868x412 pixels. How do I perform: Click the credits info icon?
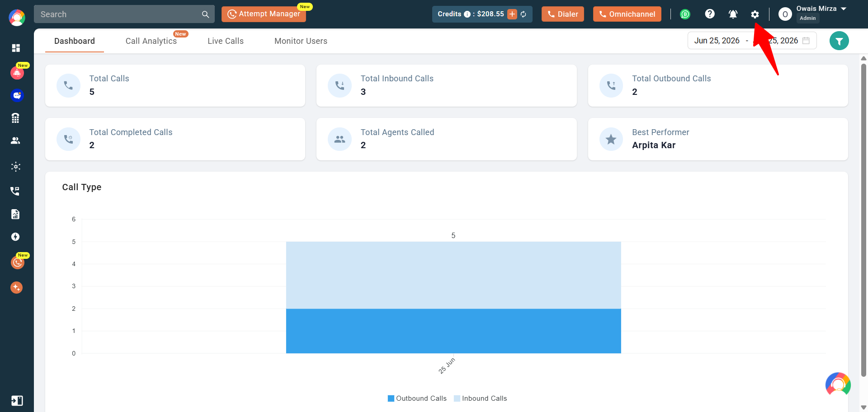click(x=467, y=14)
